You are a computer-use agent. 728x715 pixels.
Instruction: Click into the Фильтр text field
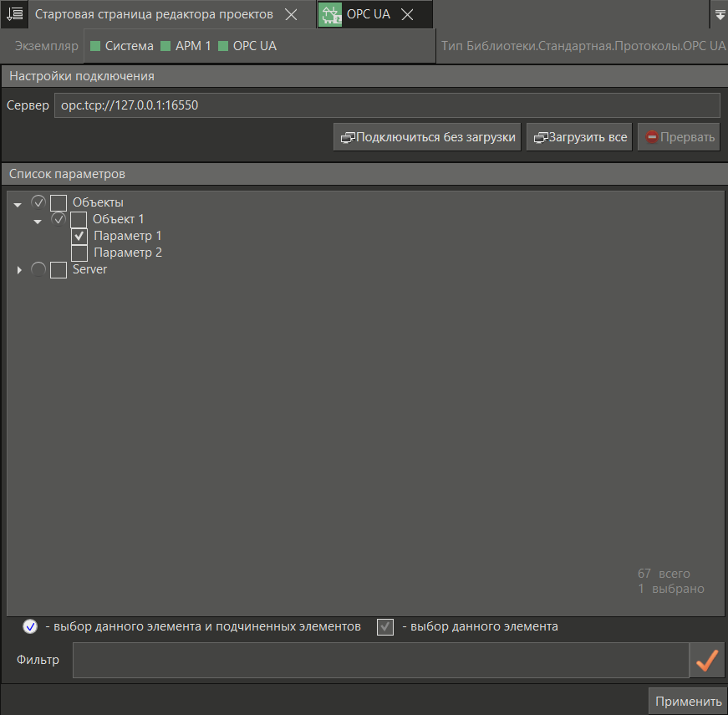point(380,661)
